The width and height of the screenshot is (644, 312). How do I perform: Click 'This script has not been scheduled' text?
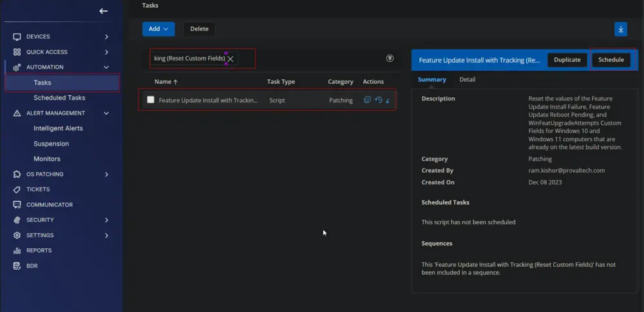[468, 222]
